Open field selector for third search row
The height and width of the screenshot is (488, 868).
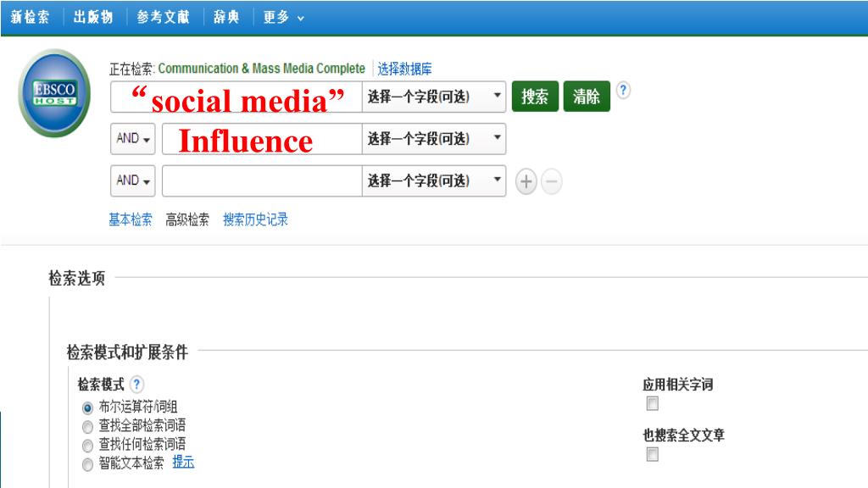point(434,181)
